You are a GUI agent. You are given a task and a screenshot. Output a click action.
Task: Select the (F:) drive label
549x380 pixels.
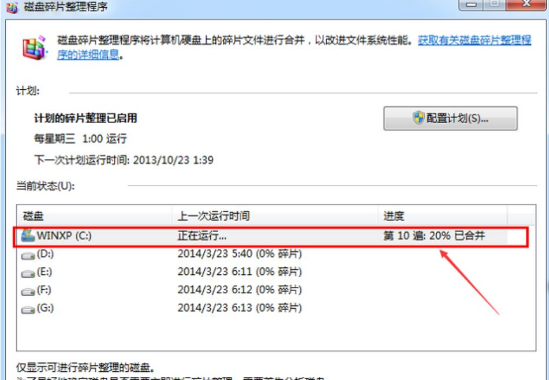tap(44, 290)
